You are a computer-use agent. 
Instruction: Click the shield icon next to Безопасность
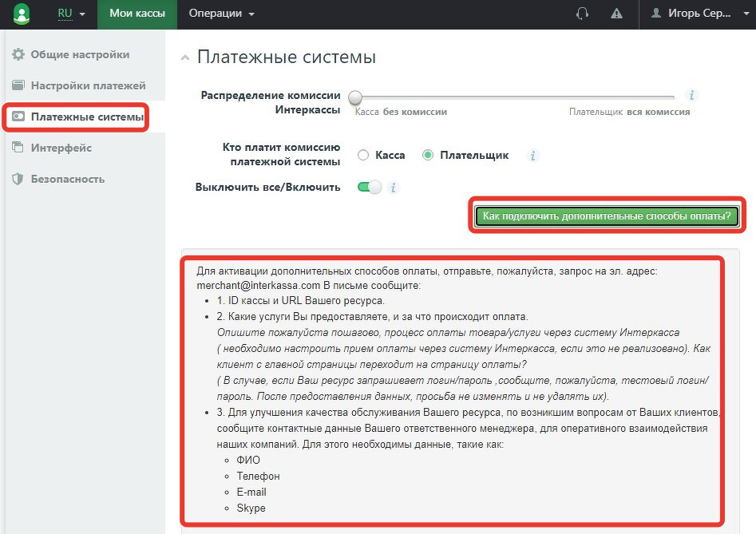[x=18, y=179]
